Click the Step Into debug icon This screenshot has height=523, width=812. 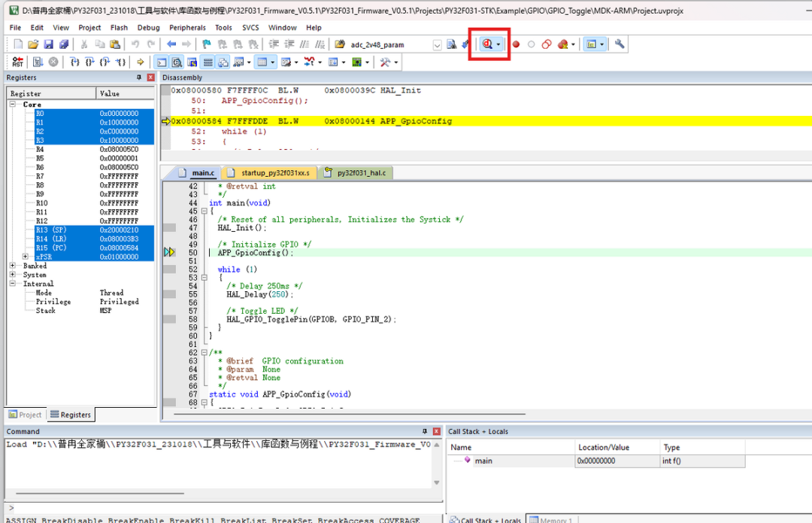[74, 62]
